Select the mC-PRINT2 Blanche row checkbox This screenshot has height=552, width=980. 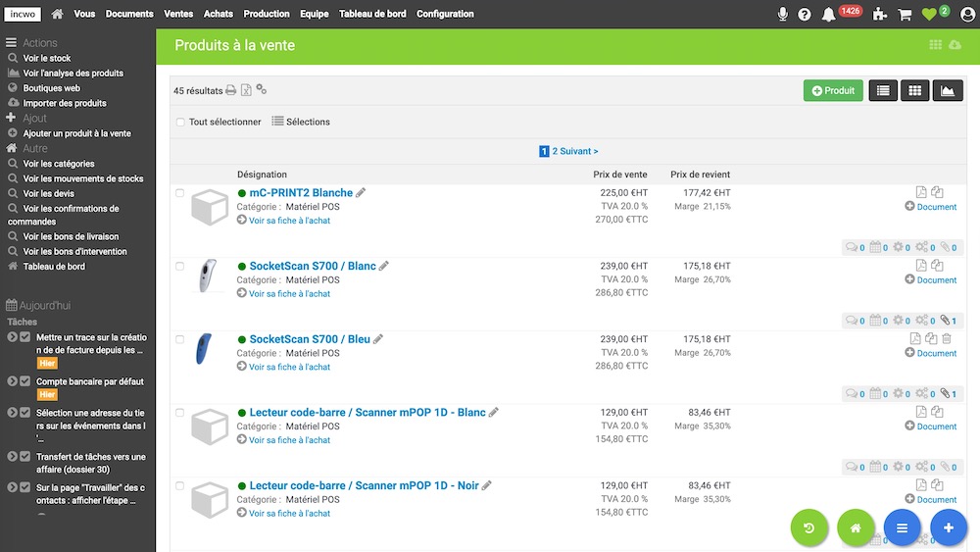[x=180, y=193]
